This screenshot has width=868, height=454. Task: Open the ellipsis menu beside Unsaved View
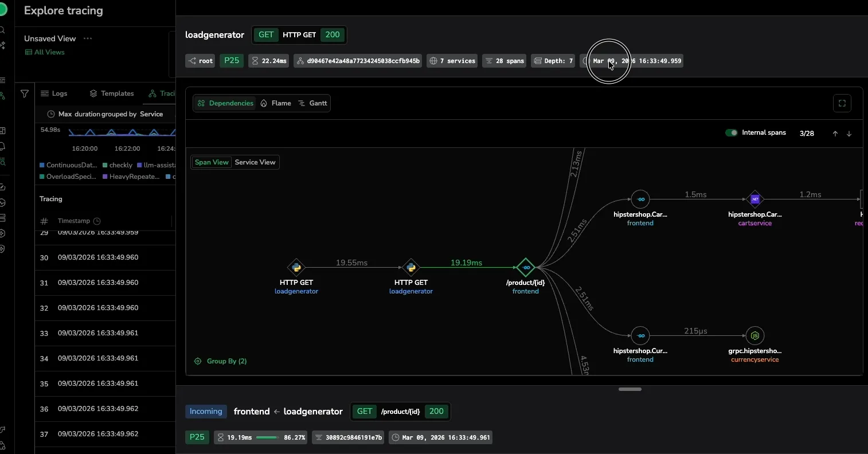coord(88,38)
